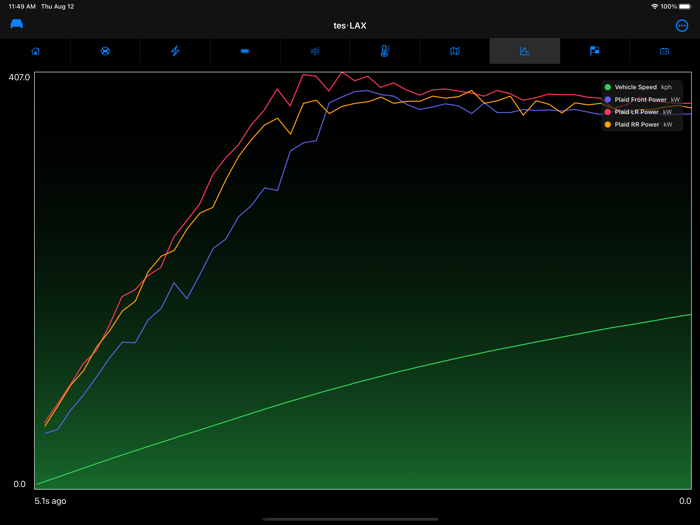Image resolution: width=700 pixels, height=525 pixels.
Task: Switch to the thermometer temperature tab
Action: pyautogui.click(x=385, y=51)
